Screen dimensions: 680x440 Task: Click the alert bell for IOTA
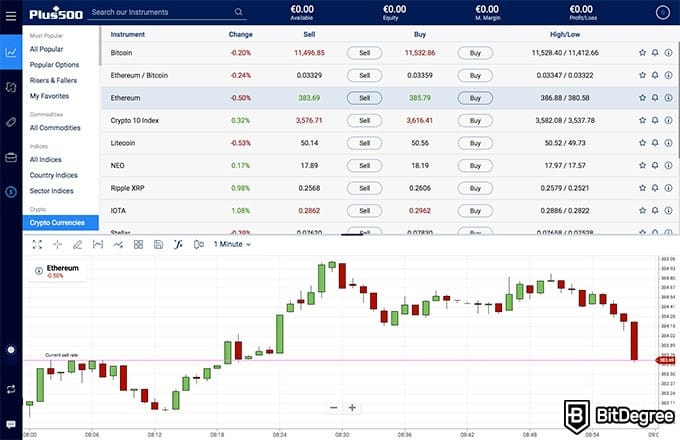coord(655,210)
